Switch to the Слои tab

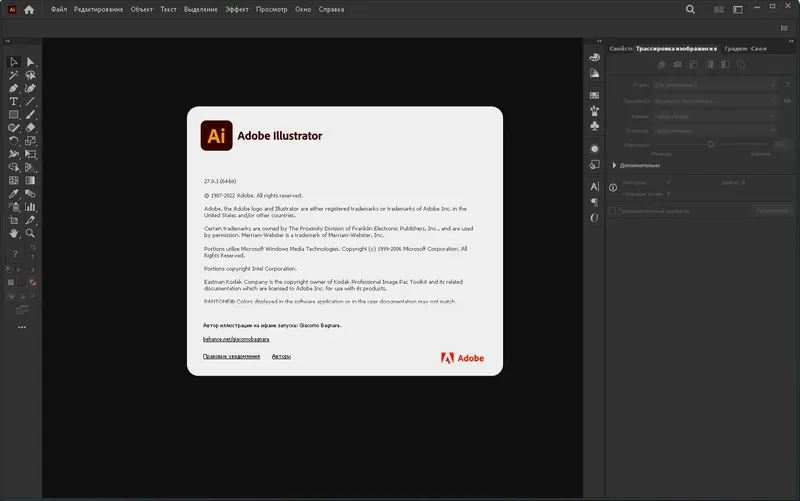[x=759, y=48]
